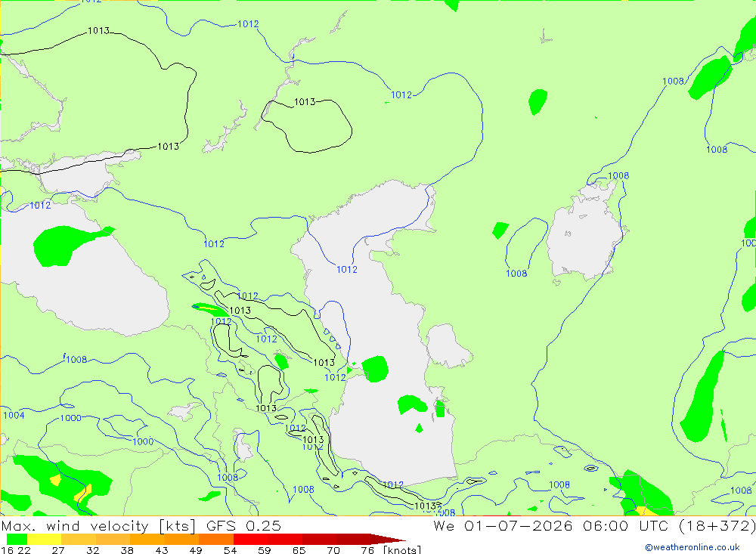The width and height of the screenshot is (756, 554).
Task: Click the dark red swatch between 70 and 76
Action: click(353, 539)
